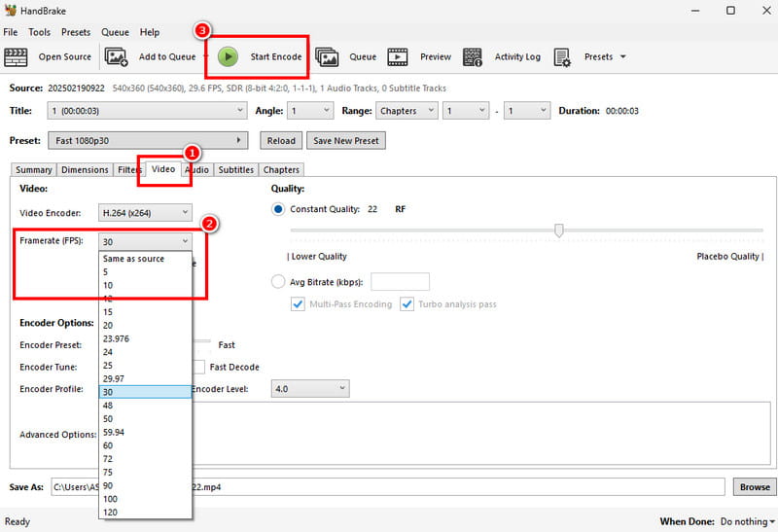778x532 pixels.
Task: Select 23.976 in framerate list
Action: coord(145,338)
